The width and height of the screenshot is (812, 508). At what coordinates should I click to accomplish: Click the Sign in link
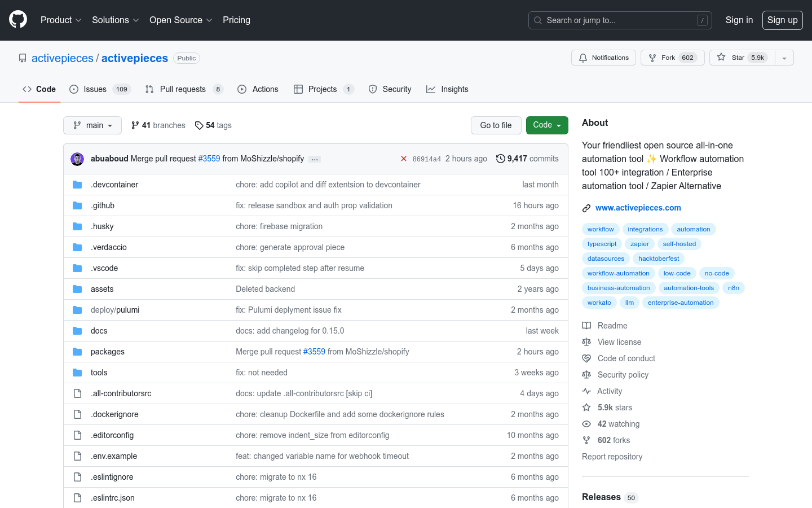tap(739, 20)
